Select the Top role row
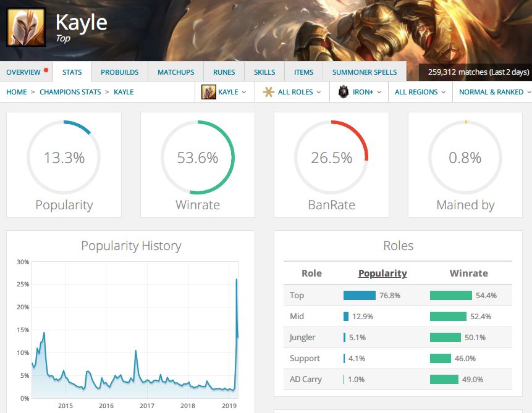532x413 pixels. click(x=398, y=295)
